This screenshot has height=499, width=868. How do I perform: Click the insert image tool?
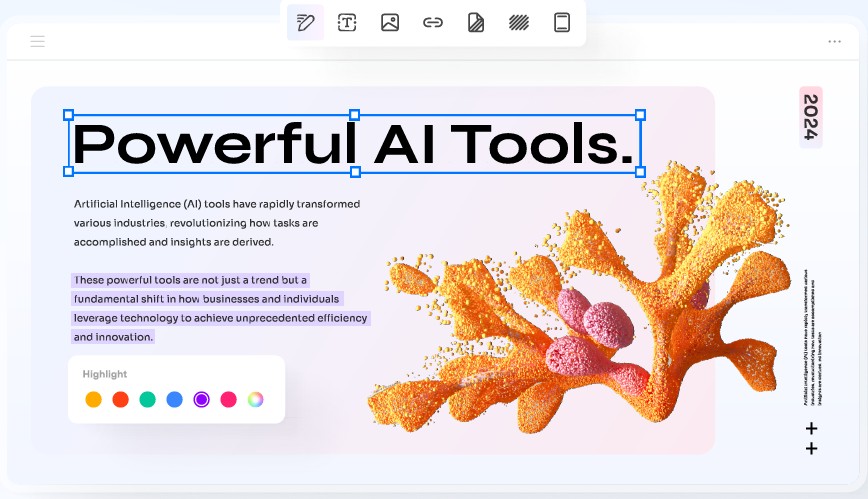(x=390, y=22)
